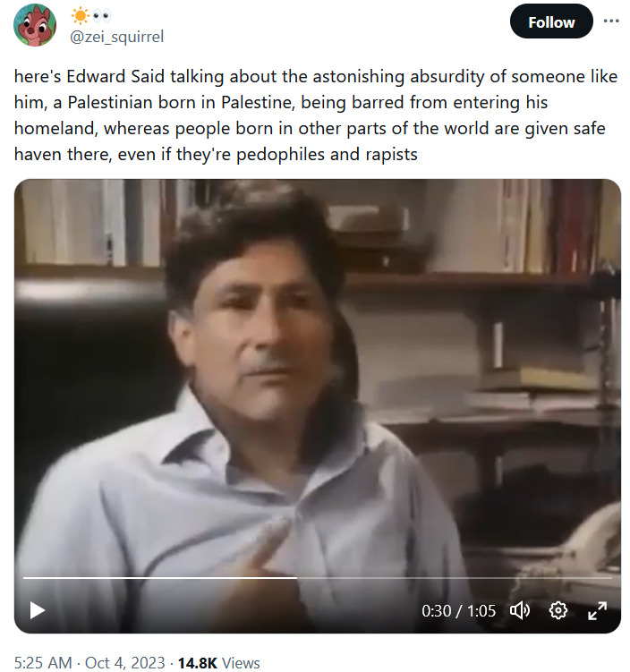Viewport: 630px width, 672px height.
Task: Open video settings gear icon
Action: [x=558, y=610]
